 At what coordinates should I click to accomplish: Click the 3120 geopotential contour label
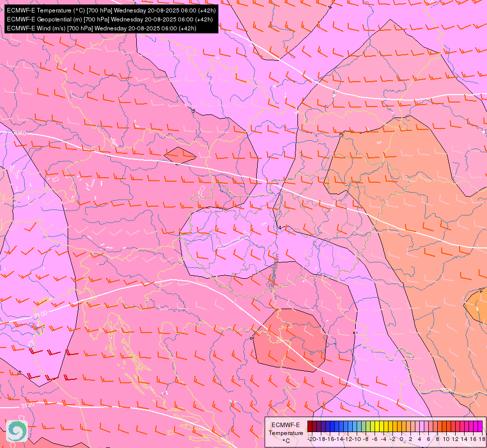(x=28, y=405)
